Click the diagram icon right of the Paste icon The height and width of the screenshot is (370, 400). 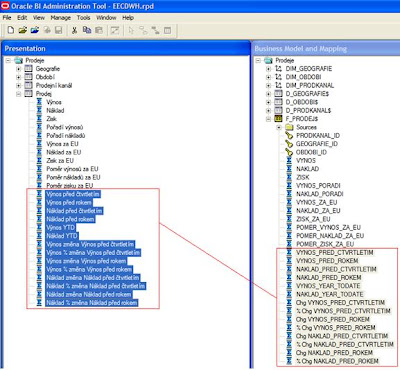pyautogui.click(x=115, y=30)
